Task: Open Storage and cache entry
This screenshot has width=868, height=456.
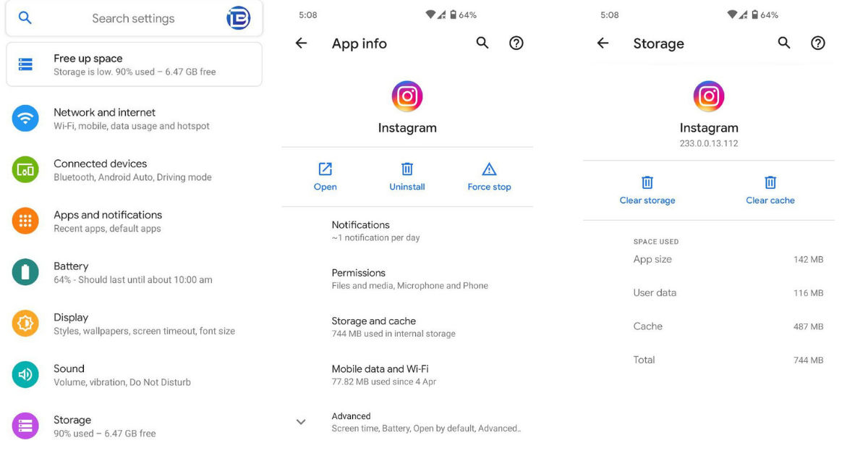Action: tap(407, 326)
